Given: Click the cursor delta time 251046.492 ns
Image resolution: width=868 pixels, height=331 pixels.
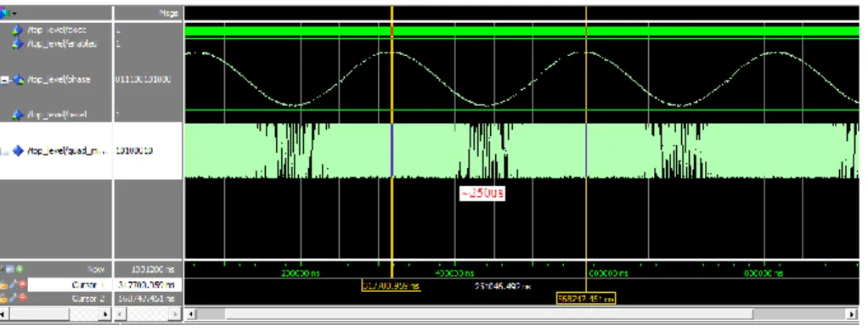Looking at the screenshot, I should (x=503, y=286).
